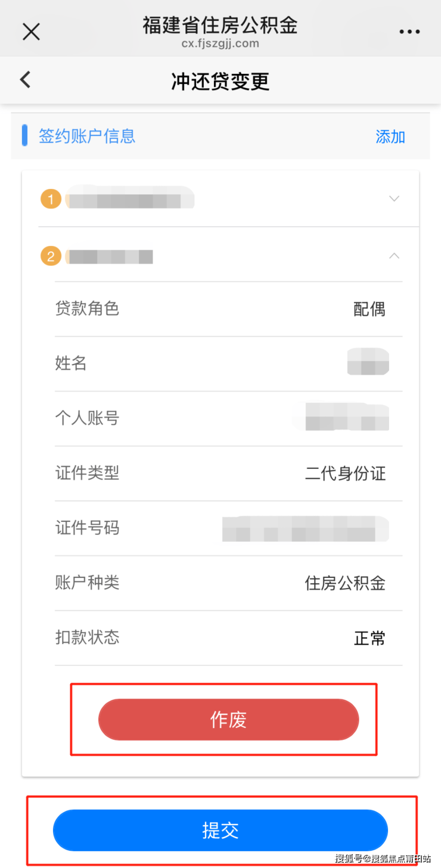Click the 个人账号 field row
The height and width of the screenshot is (868, 441).
tap(228, 418)
